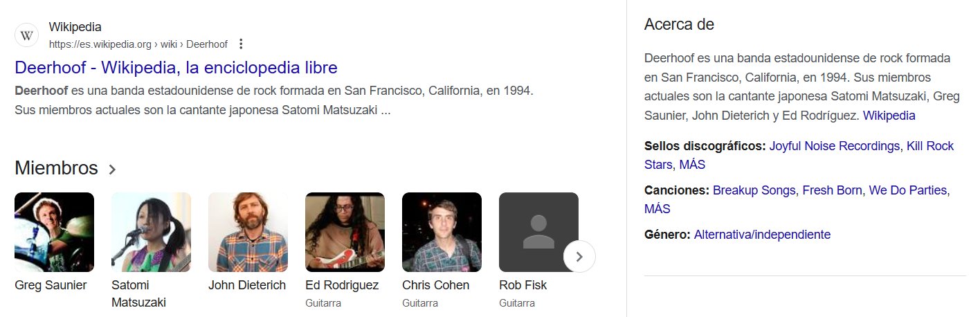Select Greg Saunier's photo
Image resolution: width=980 pixels, height=317 pixels.
click(54, 232)
